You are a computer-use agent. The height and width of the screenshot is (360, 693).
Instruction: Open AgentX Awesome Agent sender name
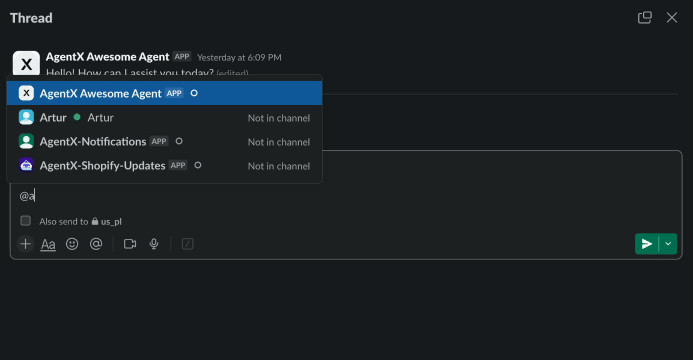coord(107,57)
